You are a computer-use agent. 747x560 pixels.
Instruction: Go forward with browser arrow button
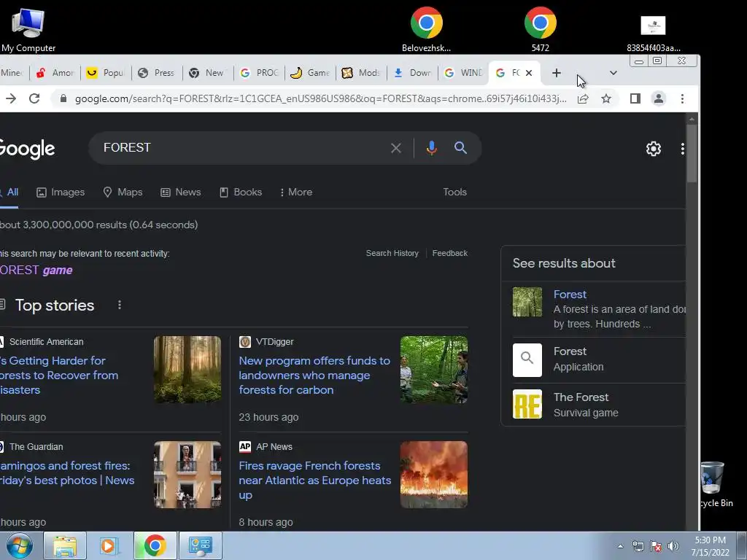click(11, 98)
